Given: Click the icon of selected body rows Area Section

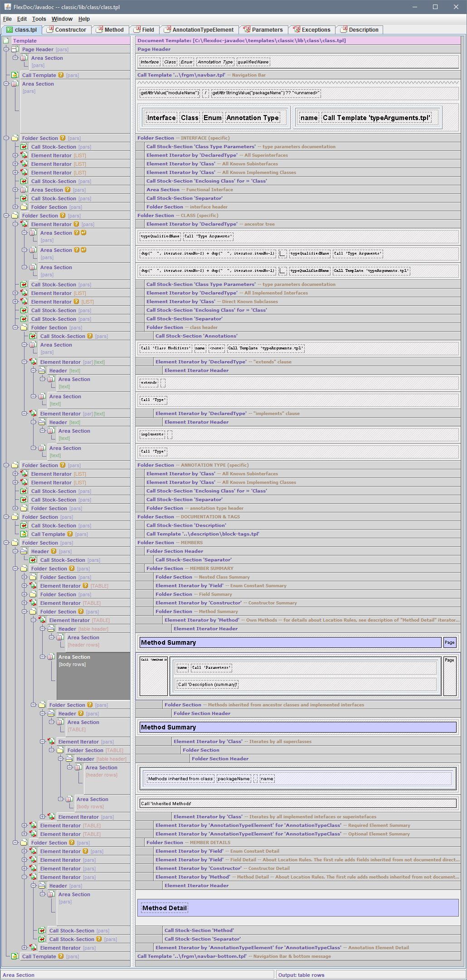Looking at the screenshot, I should pyautogui.click(x=51, y=657).
